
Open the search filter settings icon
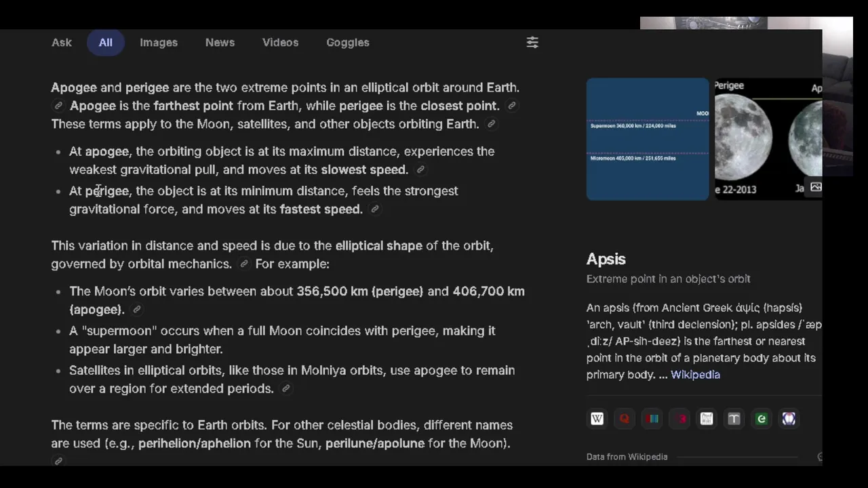(532, 42)
